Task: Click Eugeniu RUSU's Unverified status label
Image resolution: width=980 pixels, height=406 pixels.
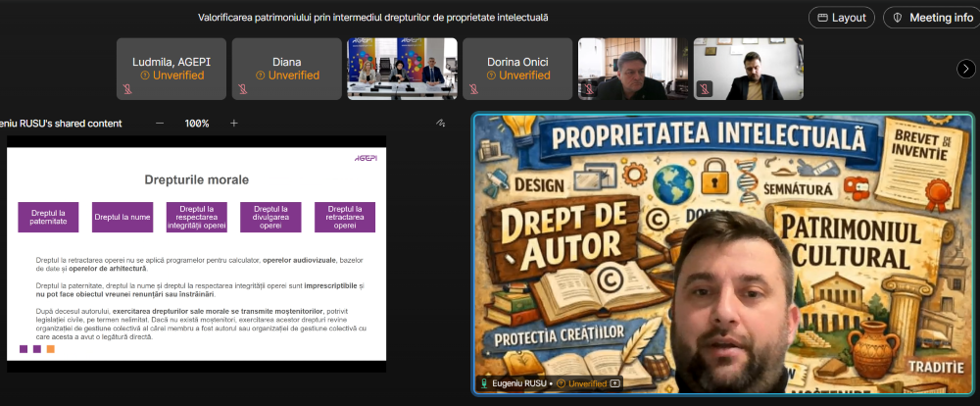Action: pos(582,383)
